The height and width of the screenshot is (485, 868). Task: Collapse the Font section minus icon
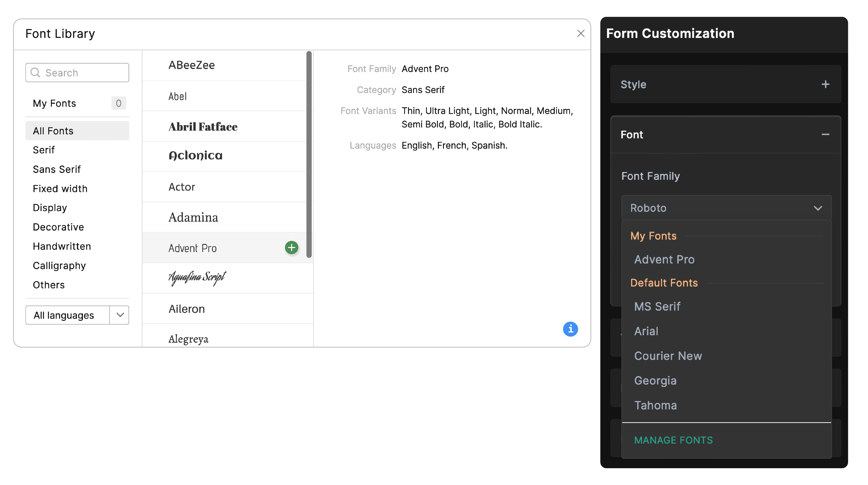[x=825, y=134]
